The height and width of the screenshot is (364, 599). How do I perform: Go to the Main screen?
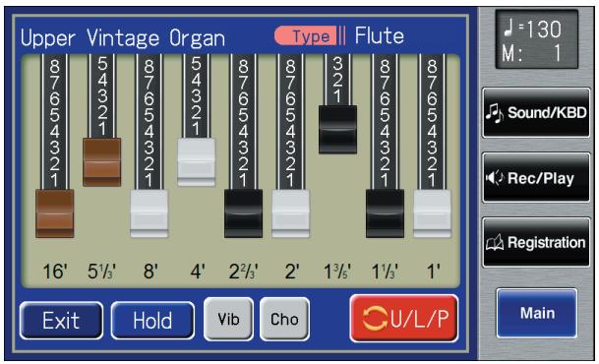[537, 313]
